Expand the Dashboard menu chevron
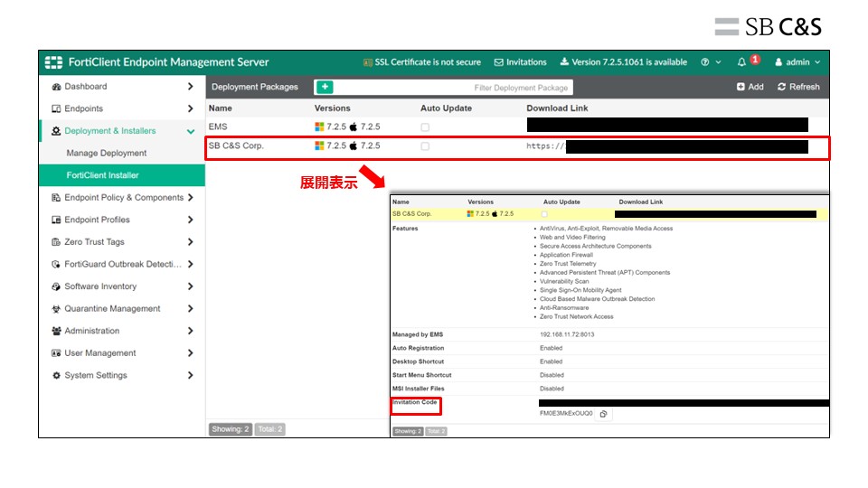Viewport: 868px width, 488px height. 191,87
